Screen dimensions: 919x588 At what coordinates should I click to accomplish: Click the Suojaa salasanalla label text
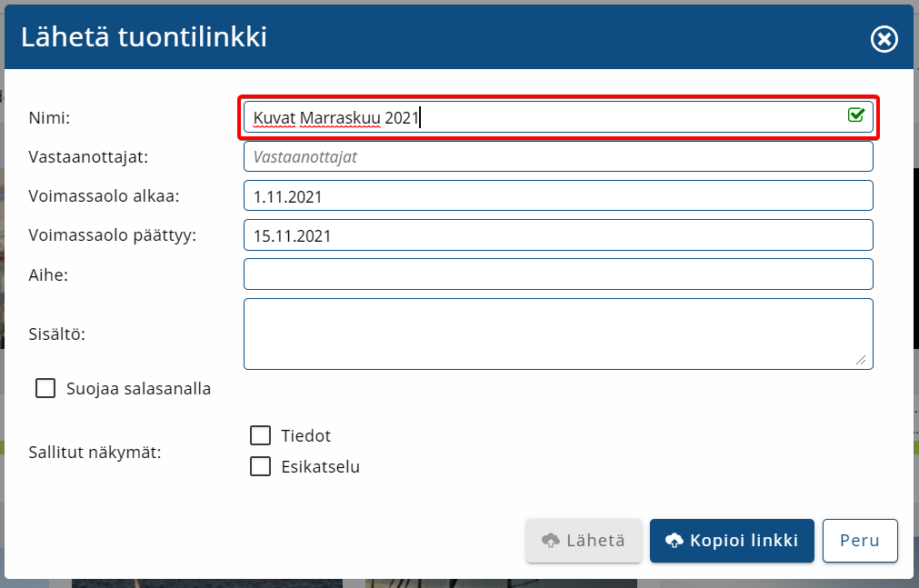tap(138, 389)
